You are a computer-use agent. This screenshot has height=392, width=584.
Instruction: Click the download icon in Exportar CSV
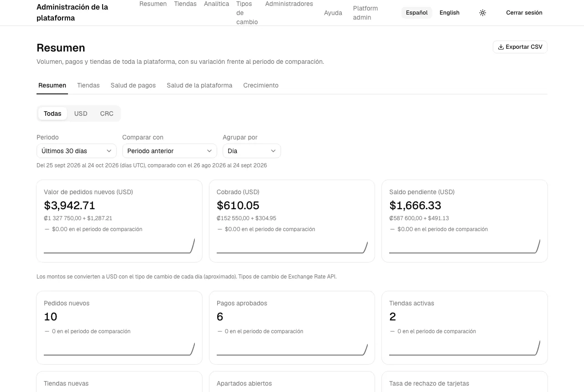tap(501, 47)
